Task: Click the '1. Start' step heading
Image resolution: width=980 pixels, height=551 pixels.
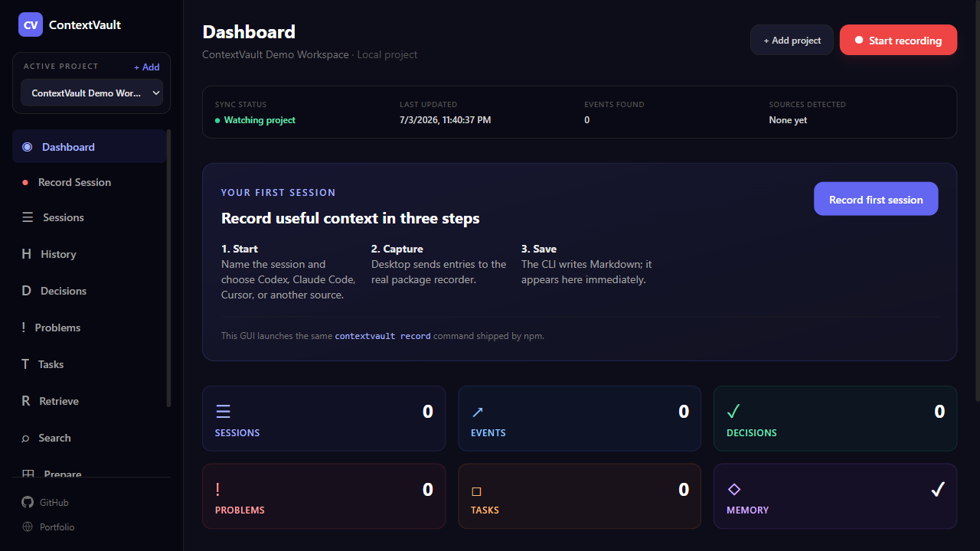Action: pos(240,249)
